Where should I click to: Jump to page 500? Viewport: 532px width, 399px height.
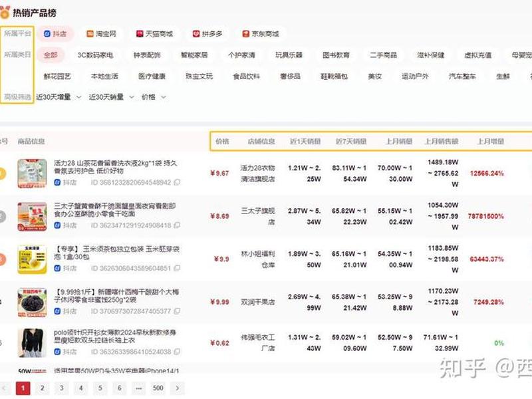coord(158,388)
